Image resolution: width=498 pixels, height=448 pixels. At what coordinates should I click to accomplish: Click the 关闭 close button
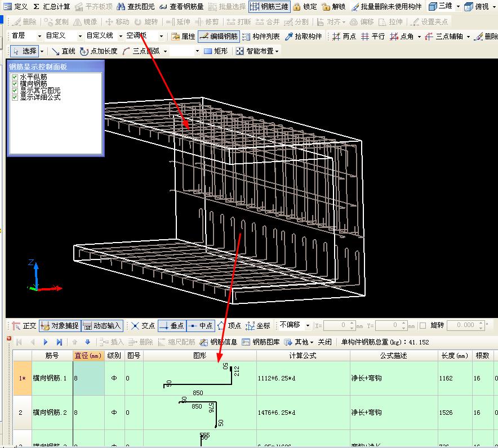coord(324,342)
